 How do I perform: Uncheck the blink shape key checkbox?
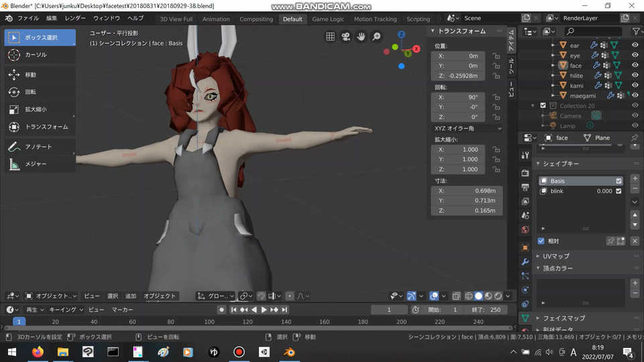click(x=619, y=191)
